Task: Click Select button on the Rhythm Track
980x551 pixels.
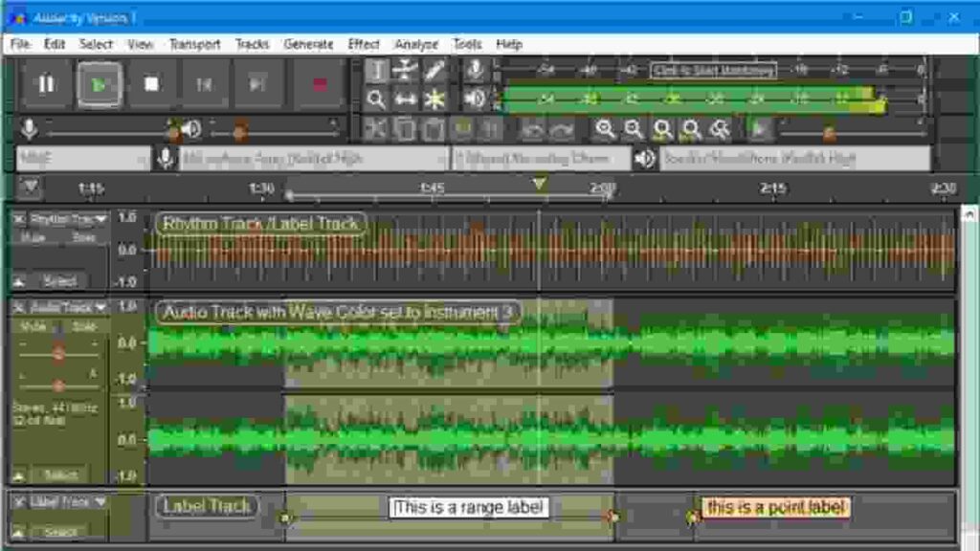Action: click(x=60, y=282)
